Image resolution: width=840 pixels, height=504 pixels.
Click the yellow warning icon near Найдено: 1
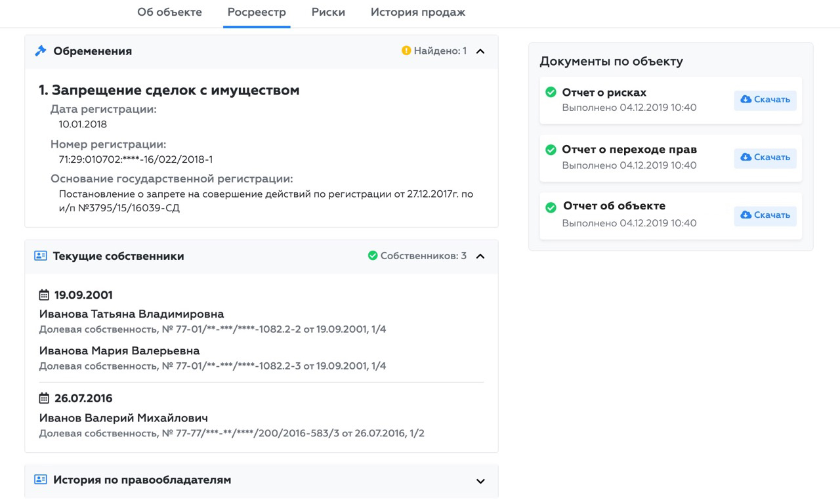406,51
